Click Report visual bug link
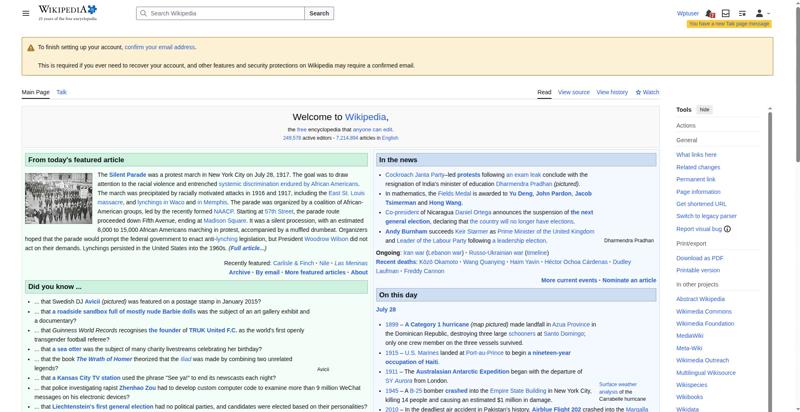This screenshot has width=800, height=412. 699,229
